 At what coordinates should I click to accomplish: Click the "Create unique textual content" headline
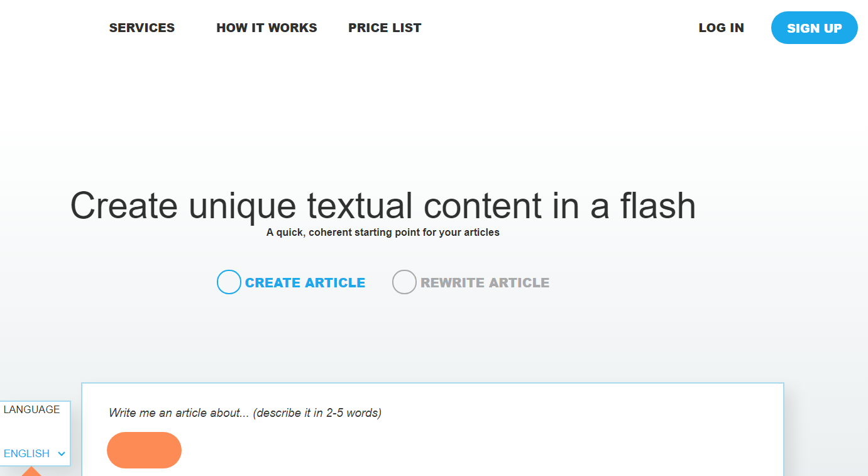(383, 206)
